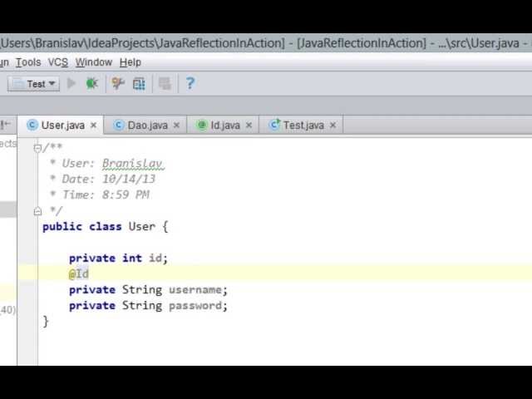Close the Dao.java tab
The height and width of the screenshot is (399, 532).
(176, 126)
